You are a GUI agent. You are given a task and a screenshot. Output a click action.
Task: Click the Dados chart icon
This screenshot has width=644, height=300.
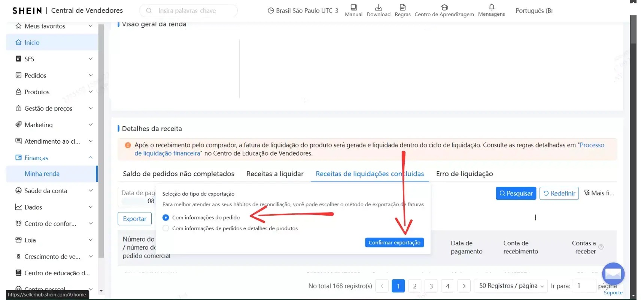[18, 207]
